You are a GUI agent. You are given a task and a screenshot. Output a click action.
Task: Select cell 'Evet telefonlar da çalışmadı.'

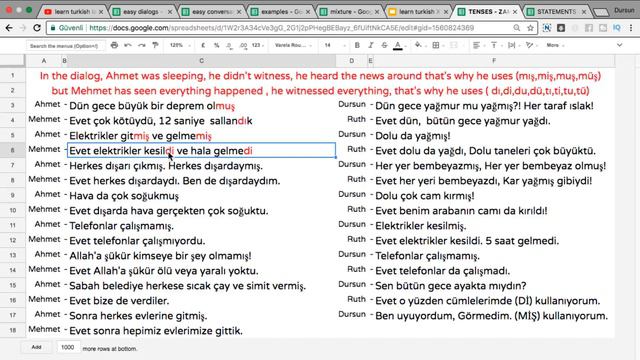pyautogui.click(x=494, y=271)
